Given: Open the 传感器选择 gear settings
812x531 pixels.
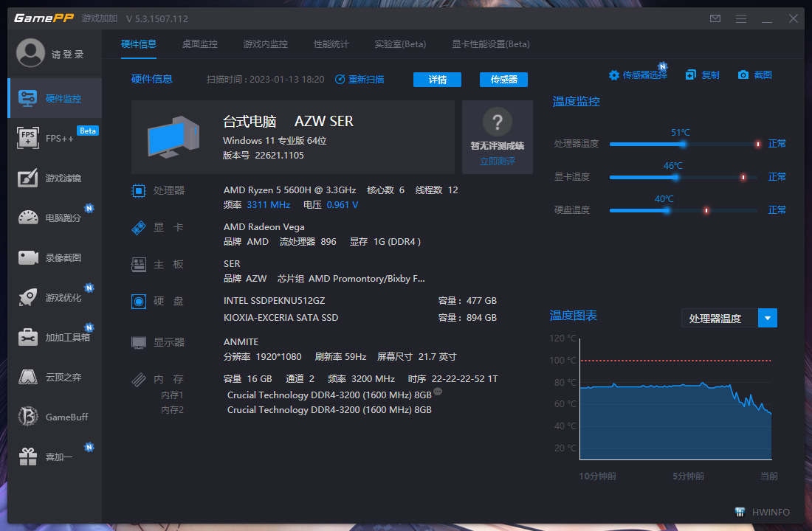Looking at the screenshot, I should click(638, 75).
